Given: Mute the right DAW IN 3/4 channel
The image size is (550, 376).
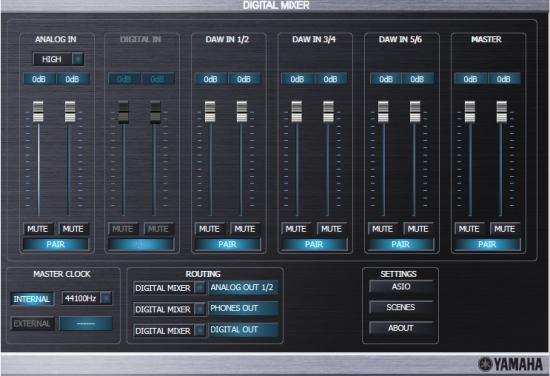Looking at the screenshot, I should [x=331, y=229].
